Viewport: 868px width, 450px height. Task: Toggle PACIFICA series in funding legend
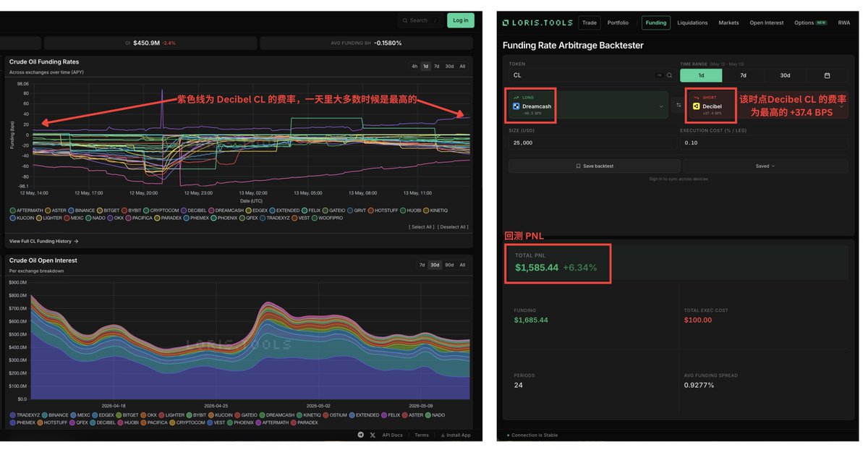pyautogui.click(x=140, y=218)
